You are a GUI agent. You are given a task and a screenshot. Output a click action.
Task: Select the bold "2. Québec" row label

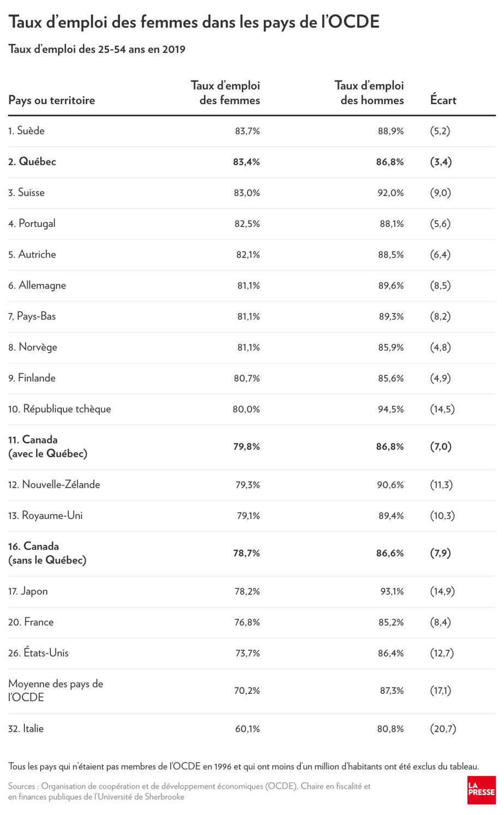32,162
